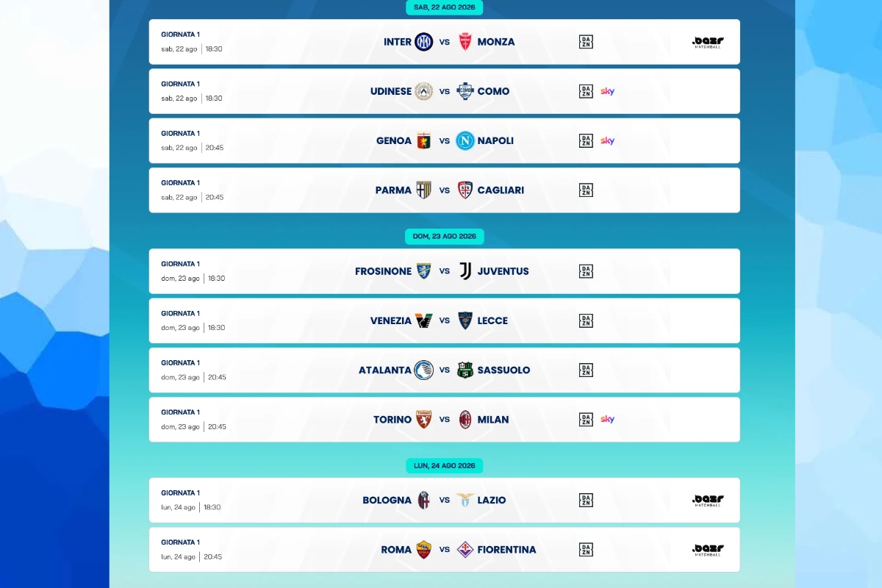Click the Napoli club crest
882x588 pixels.
click(465, 140)
